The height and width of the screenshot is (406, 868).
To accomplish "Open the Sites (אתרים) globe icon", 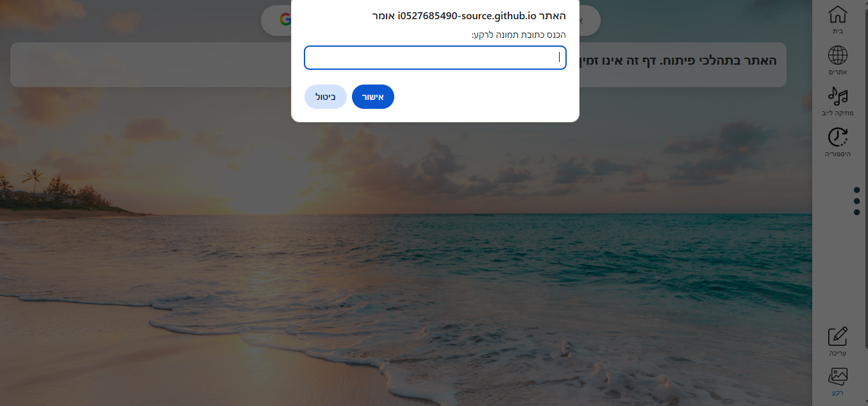I will pyautogui.click(x=837, y=56).
